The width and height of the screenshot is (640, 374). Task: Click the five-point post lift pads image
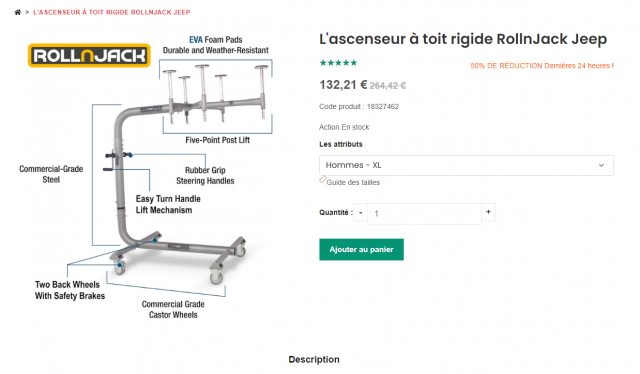coord(216,95)
